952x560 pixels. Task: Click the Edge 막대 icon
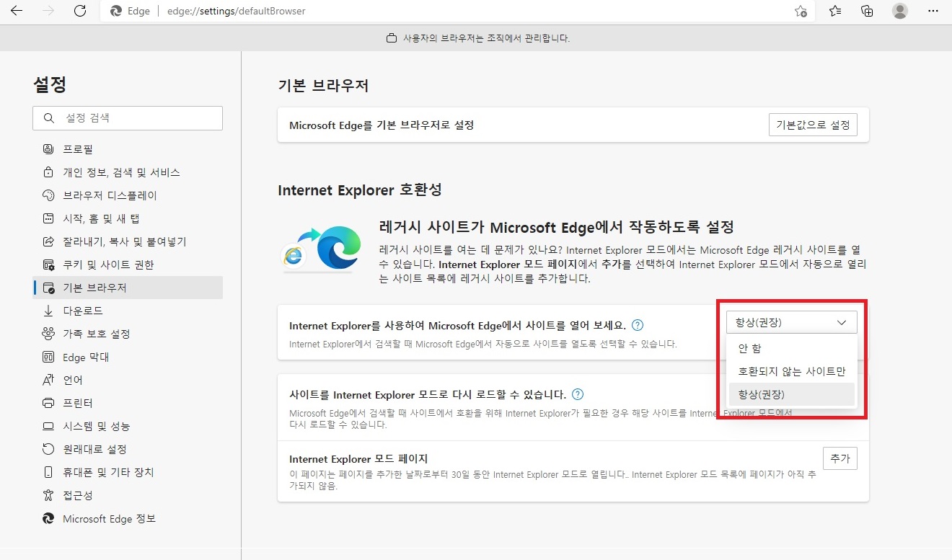pyautogui.click(x=48, y=357)
